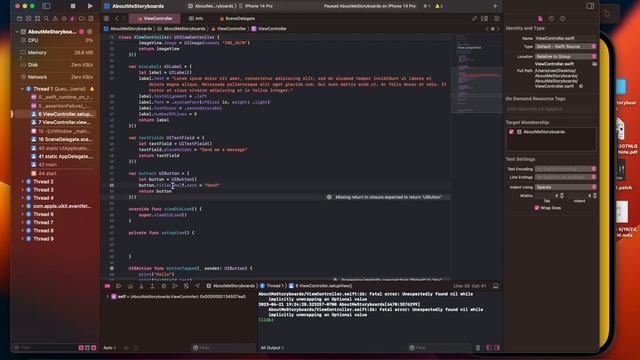
Task: Select the AboutMe...ryboards scheme in toolbar
Action: (x=211, y=6)
